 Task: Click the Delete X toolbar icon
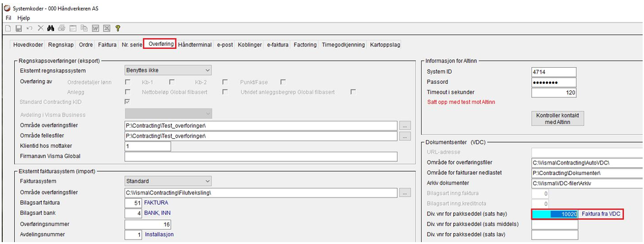pyautogui.click(x=41, y=28)
